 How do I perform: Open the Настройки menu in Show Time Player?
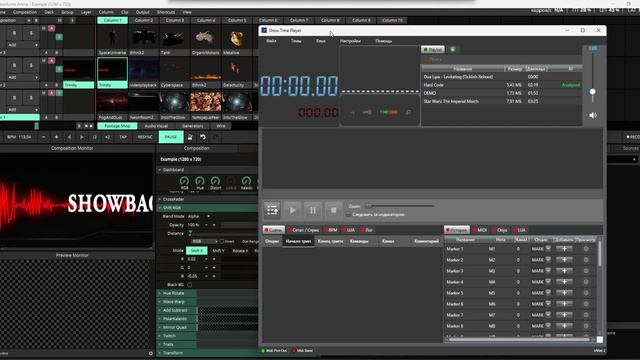click(x=350, y=41)
